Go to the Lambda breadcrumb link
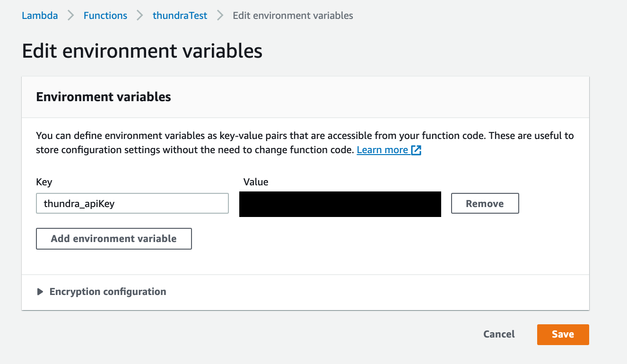 (x=40, y=16)
